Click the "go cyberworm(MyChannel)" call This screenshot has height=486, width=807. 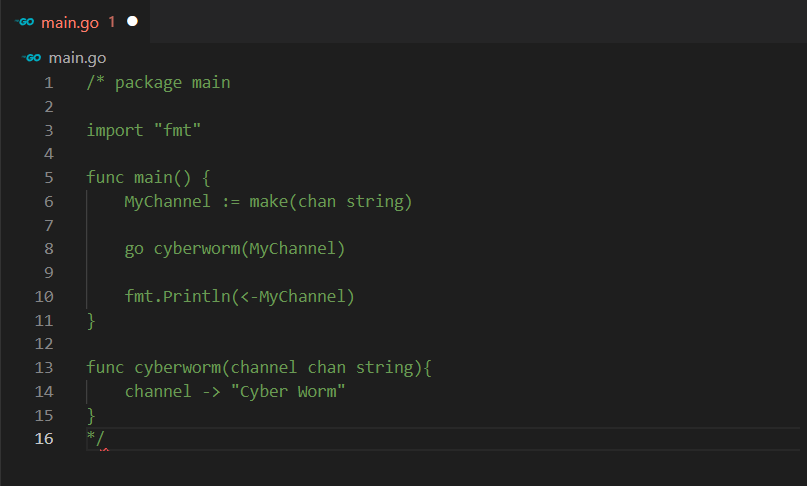click(x=234, y=249)
